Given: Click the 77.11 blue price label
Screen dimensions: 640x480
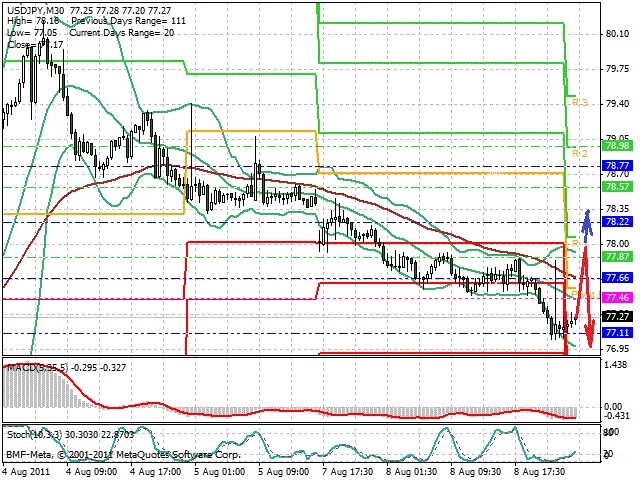Looking at the screenshot, I should 617,333.
